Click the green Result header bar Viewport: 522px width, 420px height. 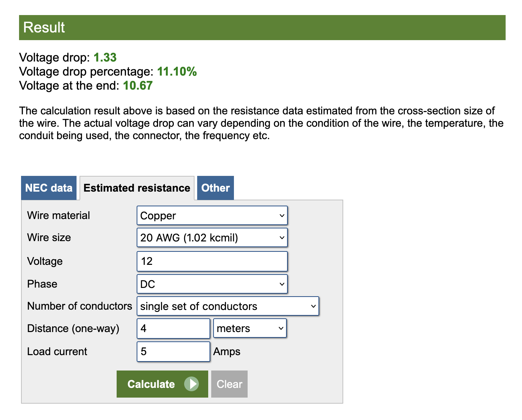point(262,27)
